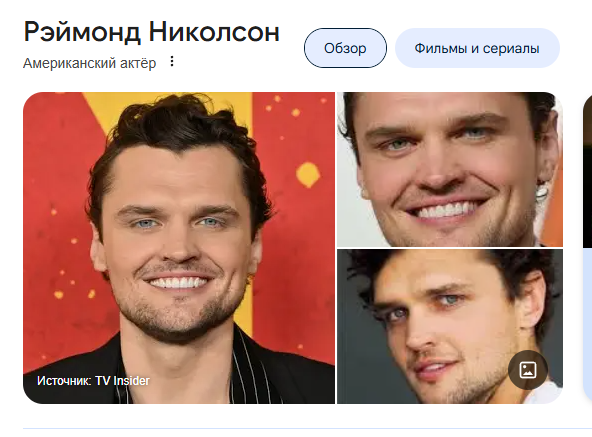Open the large photo with red-yellow backdrop
The image size is (592, 437).
click(179, 248)
